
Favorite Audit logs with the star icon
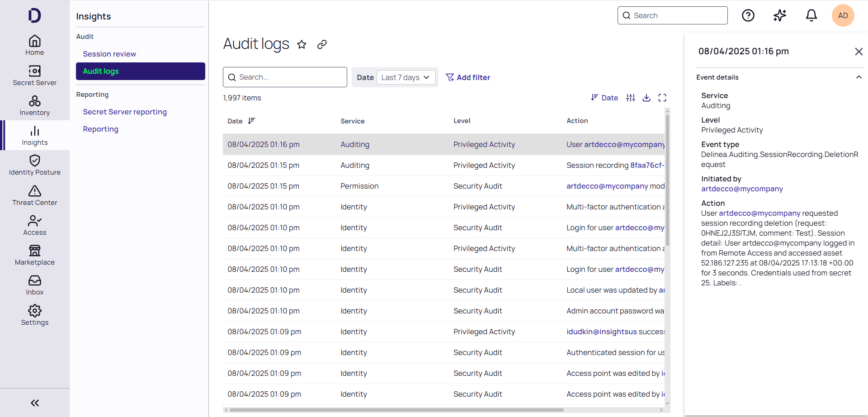click(x=302, y=44)
